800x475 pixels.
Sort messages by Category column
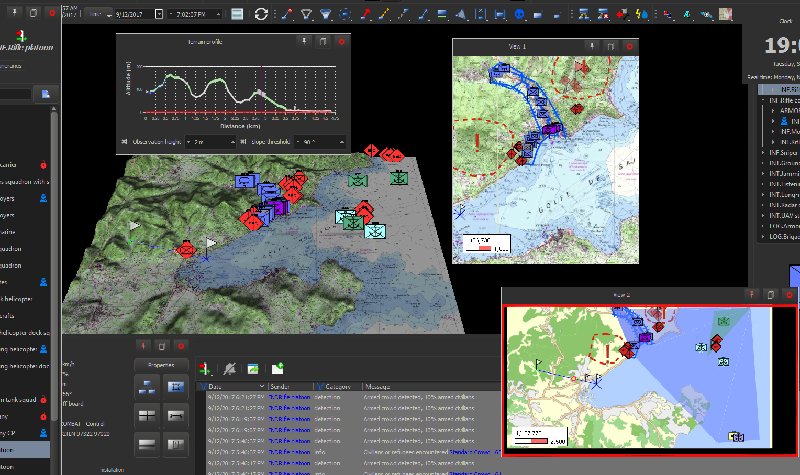tap(337, 386)
